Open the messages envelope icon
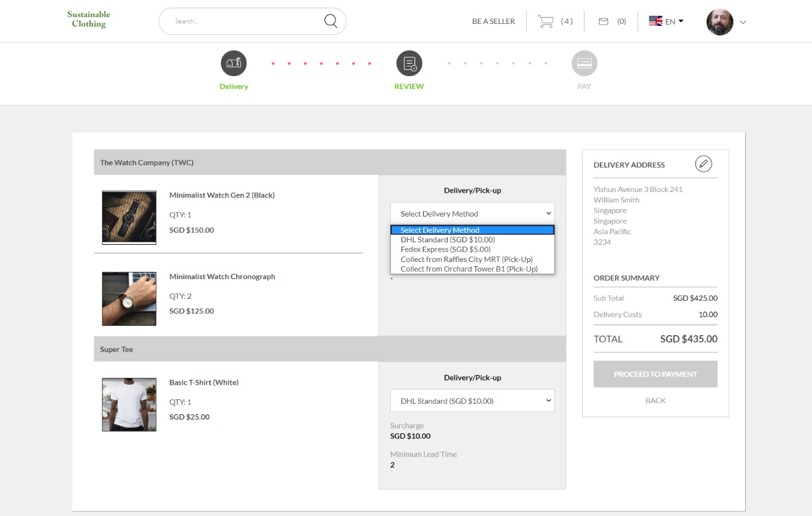The image size is (812, 516). pos(603,21)
